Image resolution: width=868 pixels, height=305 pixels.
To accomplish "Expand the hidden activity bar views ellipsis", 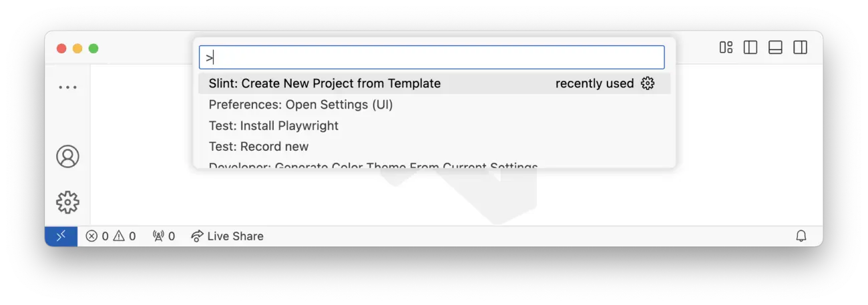I will (x=67, y=87).
